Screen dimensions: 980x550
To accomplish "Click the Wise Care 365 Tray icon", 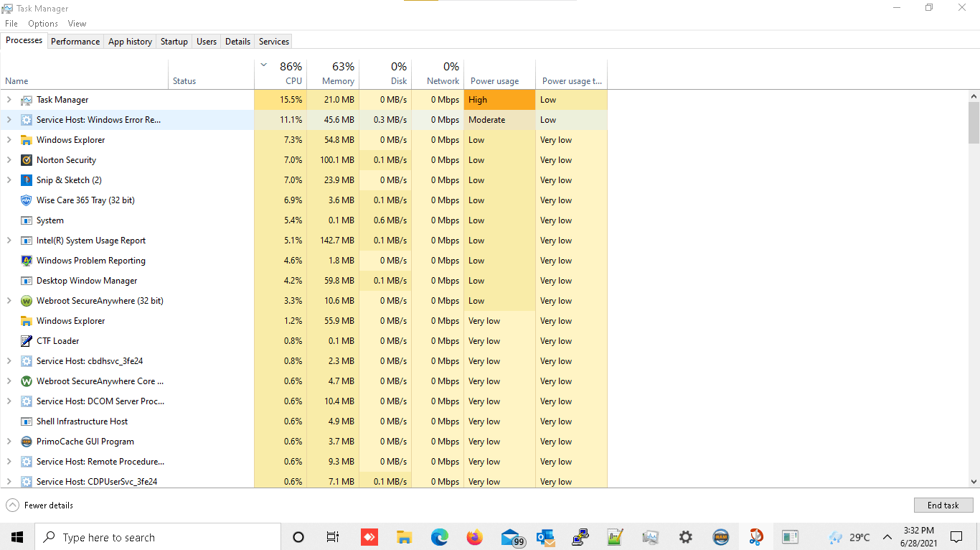I will (27, 200).
